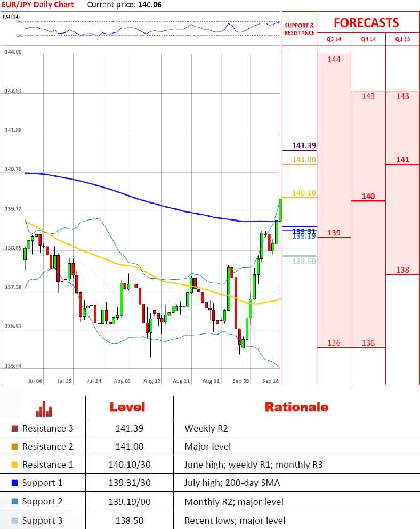Select the 'Support 1' row label
The height and width of the screenshot is (529, 420).
tap(42, 483)
